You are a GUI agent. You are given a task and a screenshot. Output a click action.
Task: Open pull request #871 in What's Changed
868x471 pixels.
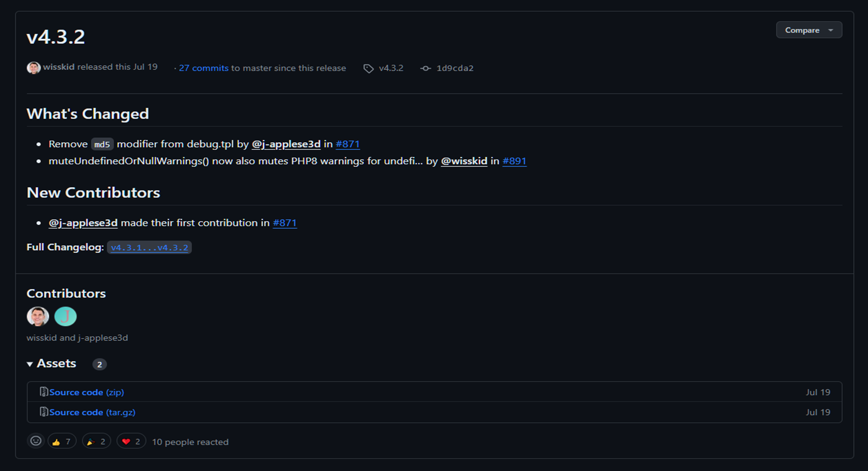tap(347, 144)
